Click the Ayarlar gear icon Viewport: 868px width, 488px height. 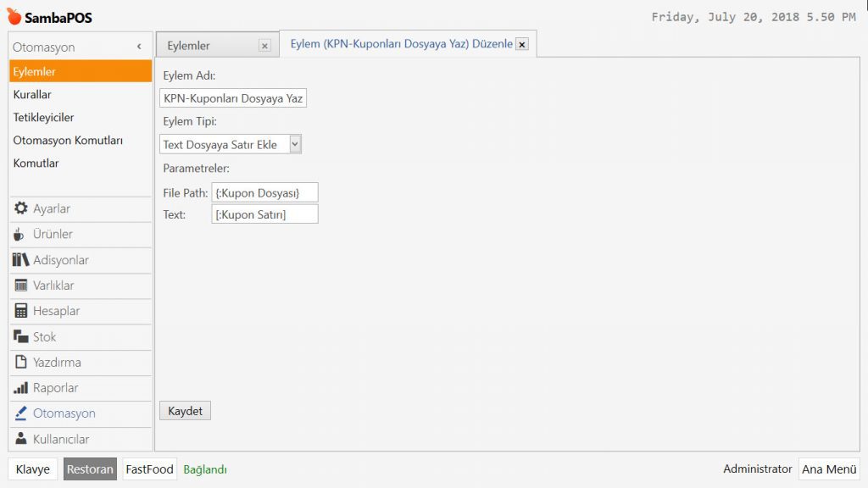tap(21, 208)
